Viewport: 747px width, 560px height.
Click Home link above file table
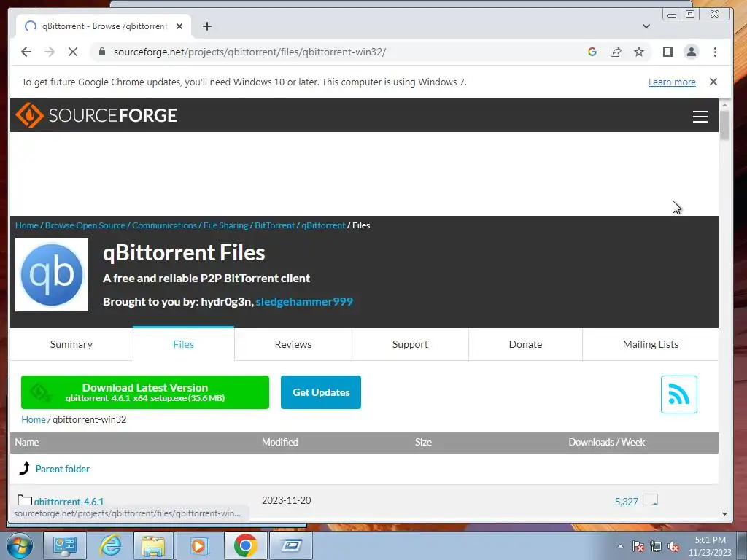[34, 419]
